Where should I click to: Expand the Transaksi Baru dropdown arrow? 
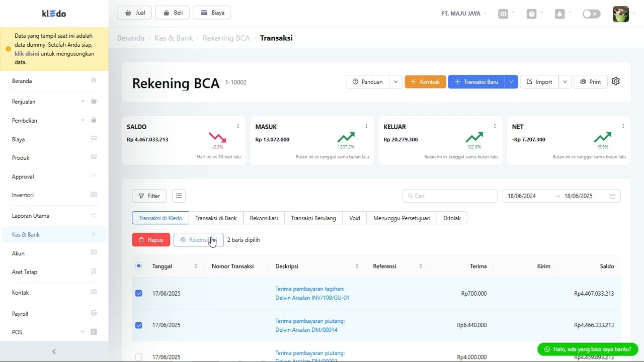[512, 82]
